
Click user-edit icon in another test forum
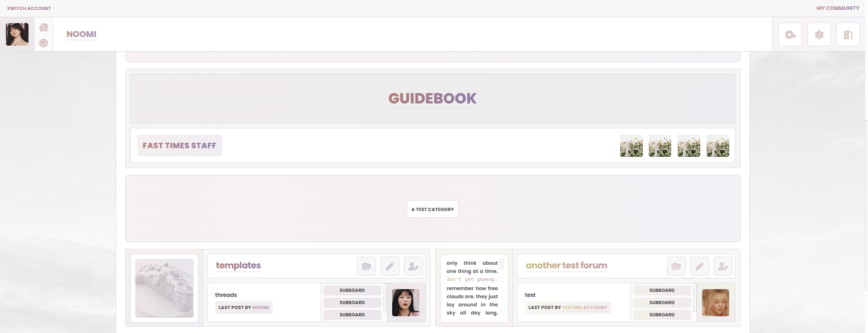[723, 266]
